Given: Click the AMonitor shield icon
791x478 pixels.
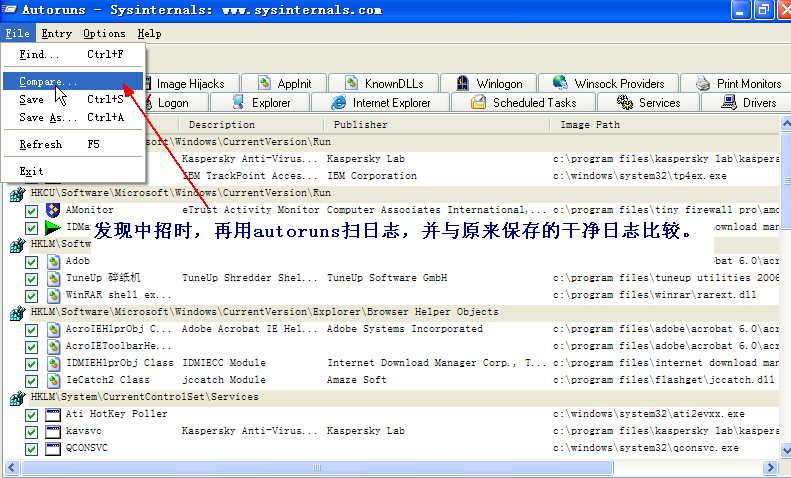Looking at the screenshot, I should tap(53, 210).
